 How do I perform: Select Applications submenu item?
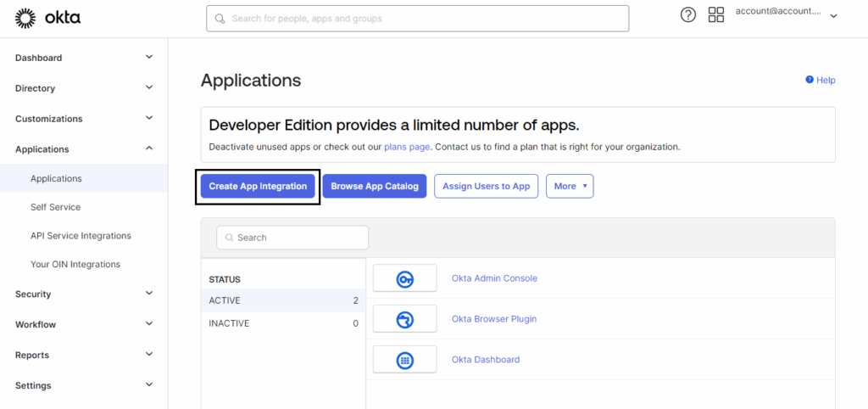(84, 178)
